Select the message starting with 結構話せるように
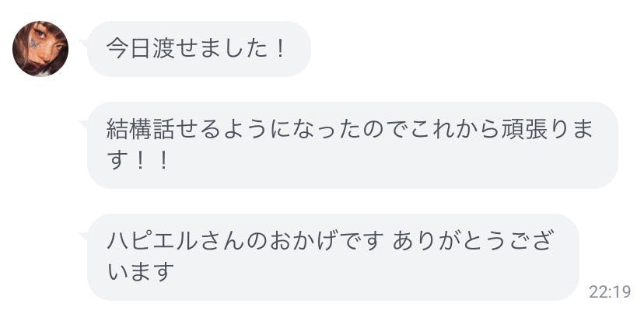644x314 pixels. point(352,145)
